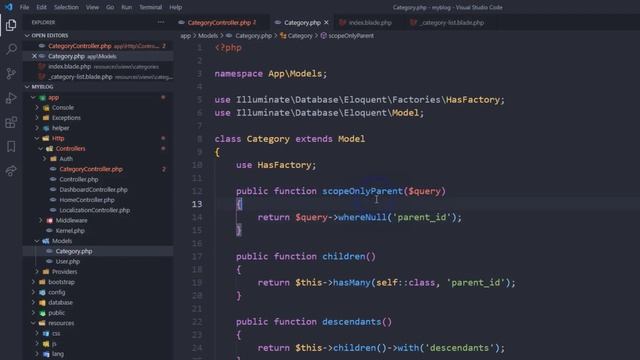The height and width of the screenshot is (360, 640).
Task: Click the descendants function name
Action: [x=352, y=322]
